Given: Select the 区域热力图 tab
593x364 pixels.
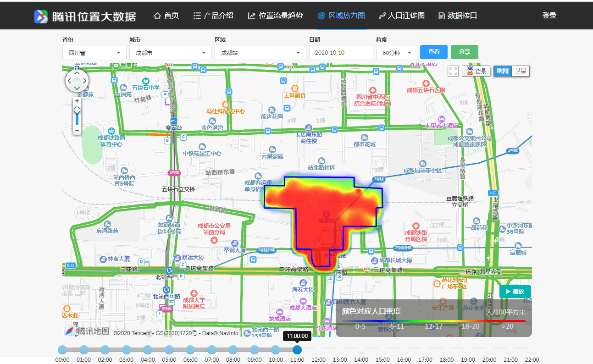Looking at the screenshot, I should click(x=341, y=16).
